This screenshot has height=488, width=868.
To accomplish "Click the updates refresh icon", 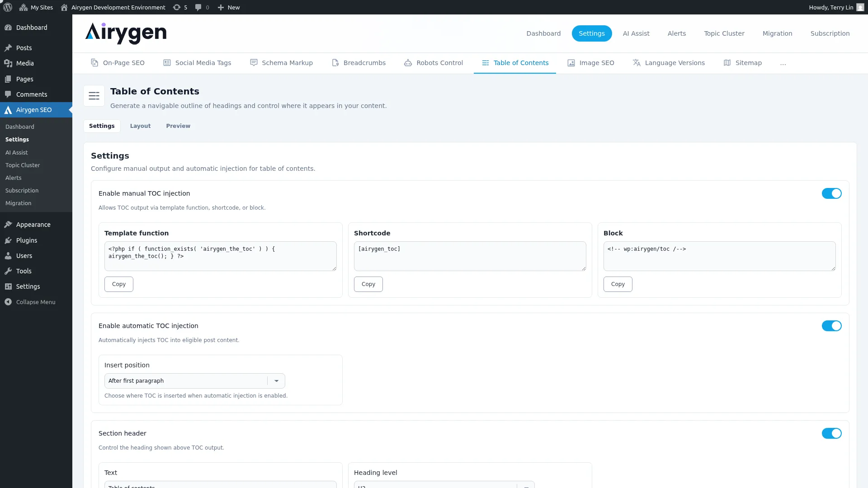I will click(177, 7).
